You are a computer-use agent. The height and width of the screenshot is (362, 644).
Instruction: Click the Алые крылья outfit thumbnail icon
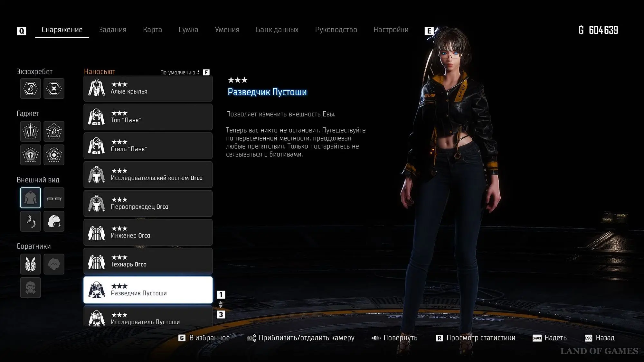click(97, 88)
